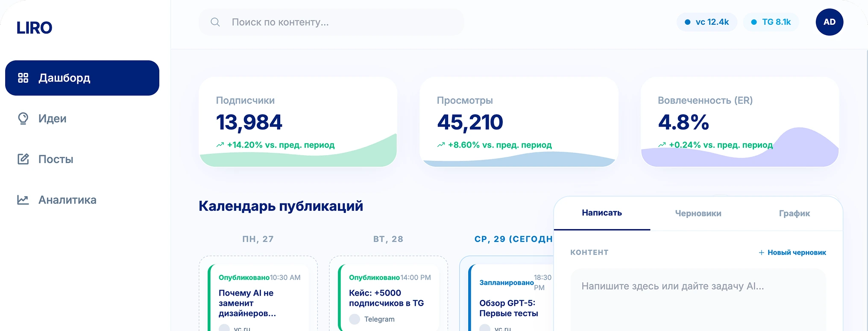The height and width of the screenshot is (331, 868).
Task: Click the trend arrow icon by +14.20%
Action: [x=220, y=145]
